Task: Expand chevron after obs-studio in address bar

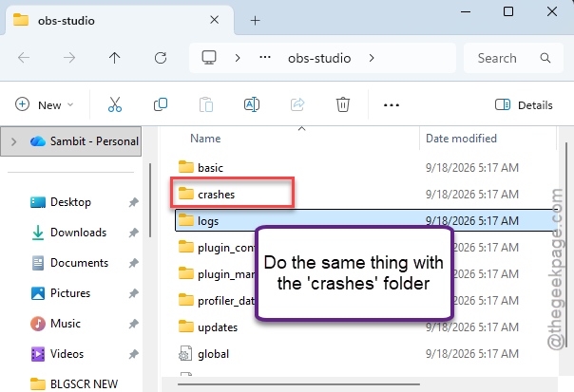Action: (x=372, y=58)
